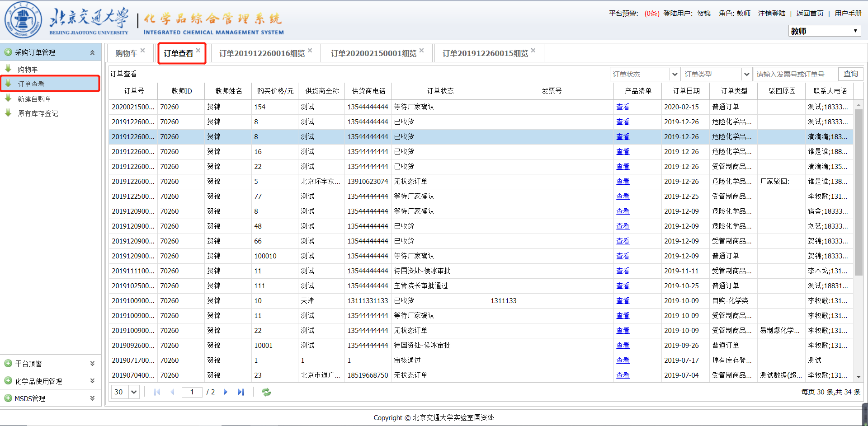
Task: Click 注销登陆 link in the header
Action: (771, 14)
